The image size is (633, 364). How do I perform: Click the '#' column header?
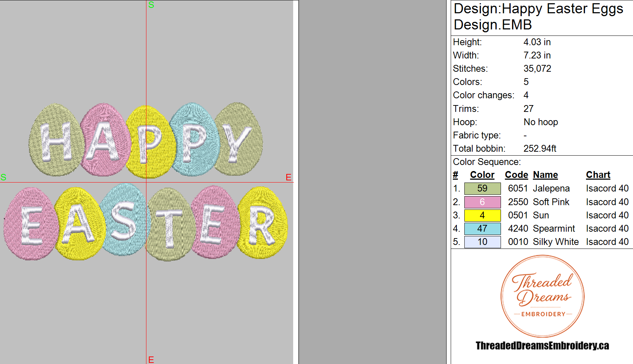tap(455, 175)
